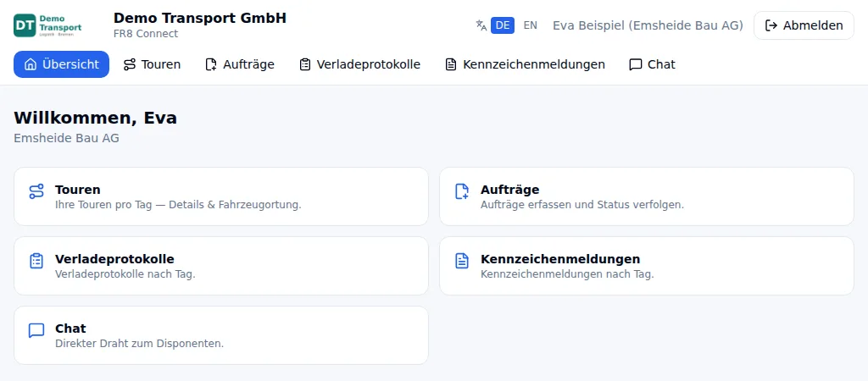Viewport: 868px width, 381px height.
Task: Open the Kennzeichenmeldungen card title
Action: pos(560,259)
